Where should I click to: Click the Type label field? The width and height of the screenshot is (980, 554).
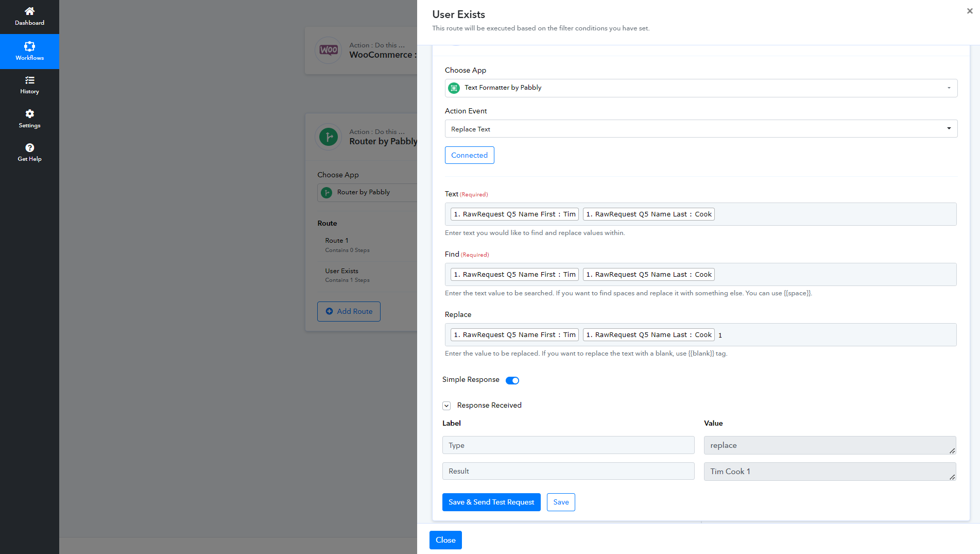click(568, 445)
